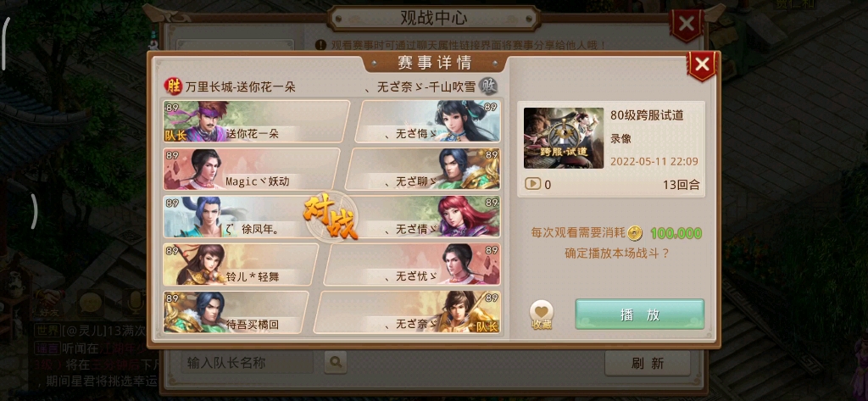Viewport: 868px width, 401px height.
Task: Click the green 播放 play button
Action: coord(639,314)
